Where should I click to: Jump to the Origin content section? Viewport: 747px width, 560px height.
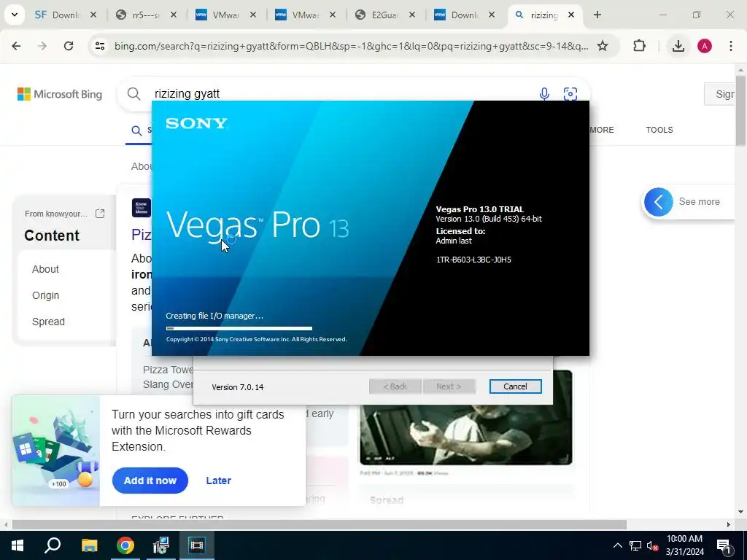click(45, 295)
